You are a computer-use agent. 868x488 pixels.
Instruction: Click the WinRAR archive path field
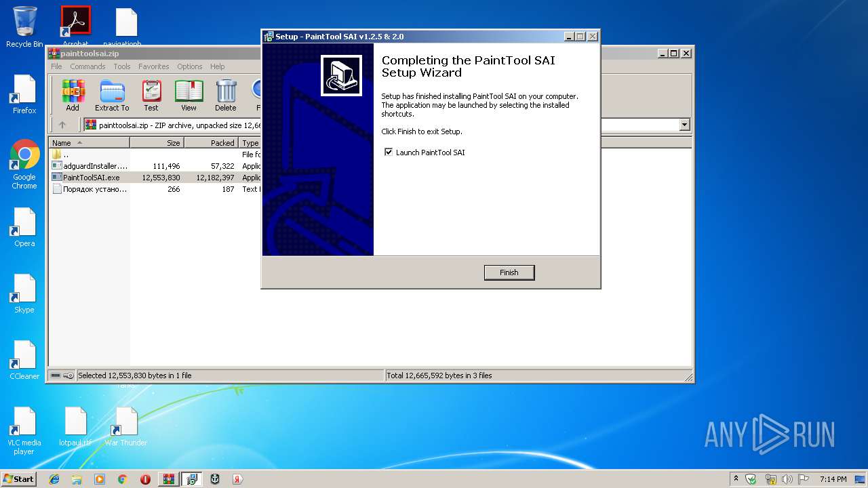pos(380,125)
